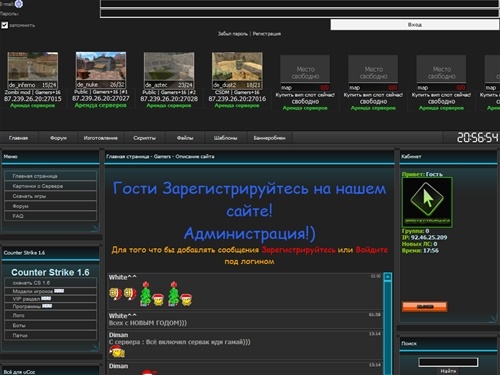Open Форум in the navigation bar
The image size is (500, 375).
58,138
